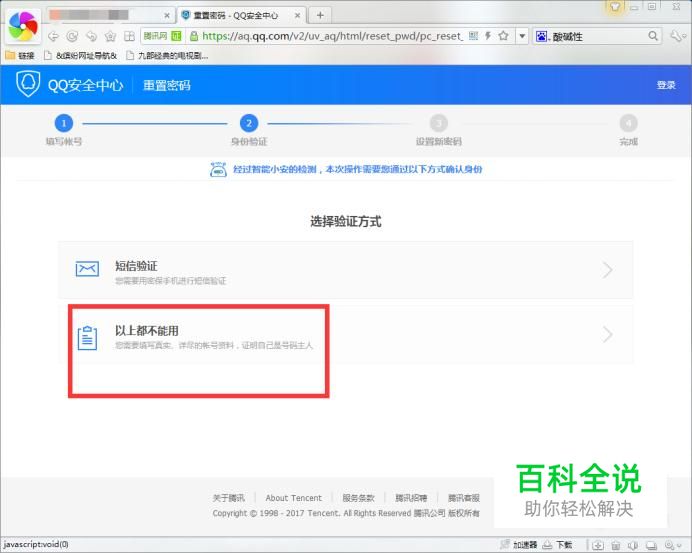Viewport: 692px width, 553px height.
Task: Click the 选择验证方式 heading text
Action: point(346,221)
